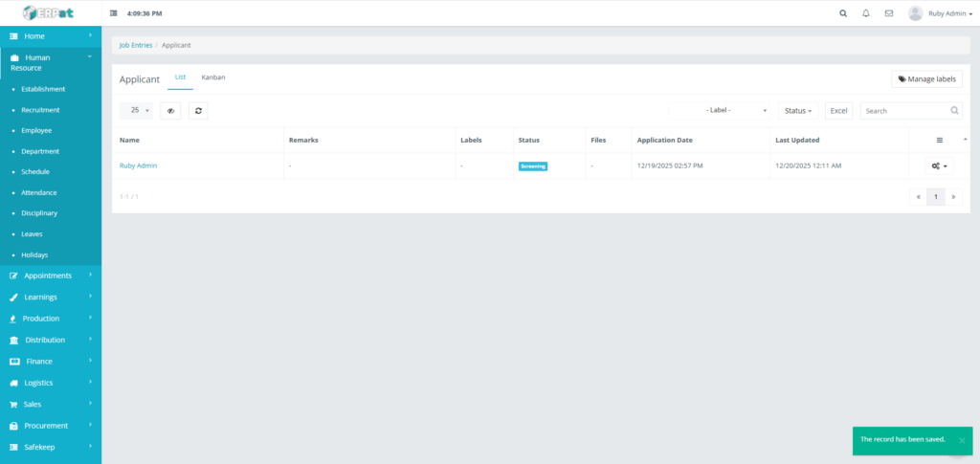Screen dimensions: 980x464
Task: Open the Ruby Admin applicant link
Action: (x=138, y=166)
